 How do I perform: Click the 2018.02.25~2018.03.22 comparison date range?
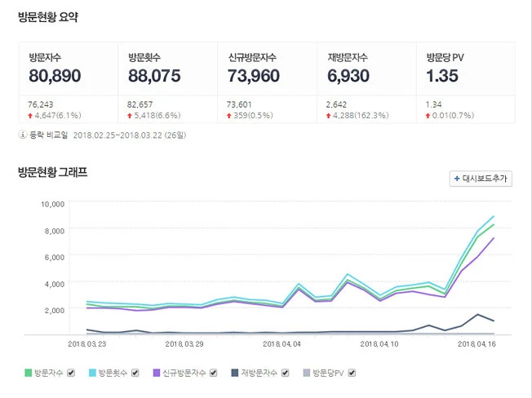click(x=125, y=134)
